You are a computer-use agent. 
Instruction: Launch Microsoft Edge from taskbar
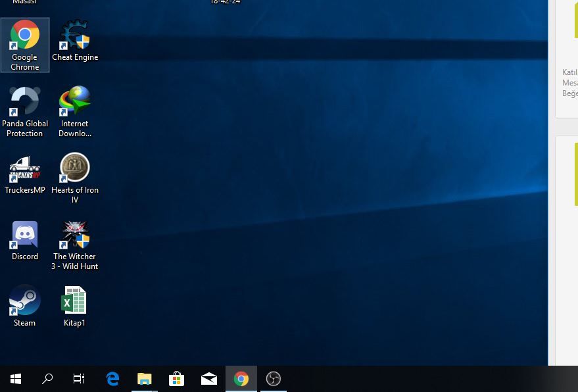112,379
